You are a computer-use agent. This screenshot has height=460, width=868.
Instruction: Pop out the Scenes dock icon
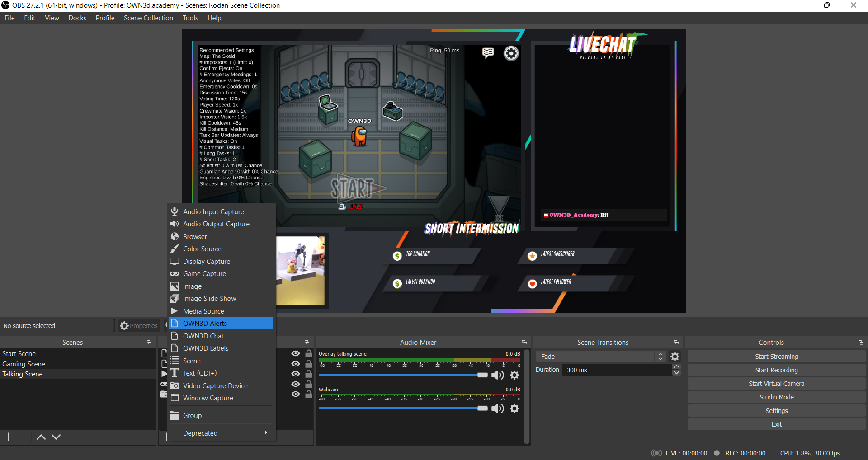(x=149, y=343)
